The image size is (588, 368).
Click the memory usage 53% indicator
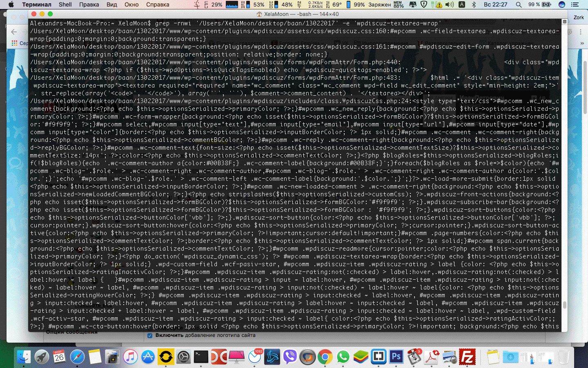[x=253, y=4]
